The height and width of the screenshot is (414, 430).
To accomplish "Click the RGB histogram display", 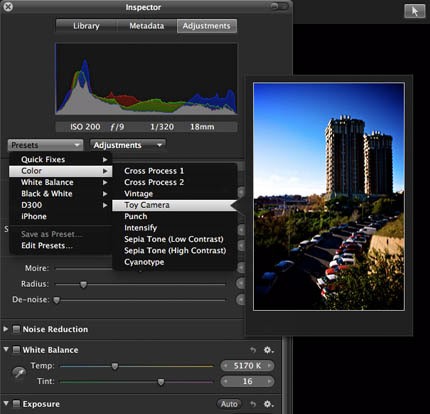I will click(146, 79).
